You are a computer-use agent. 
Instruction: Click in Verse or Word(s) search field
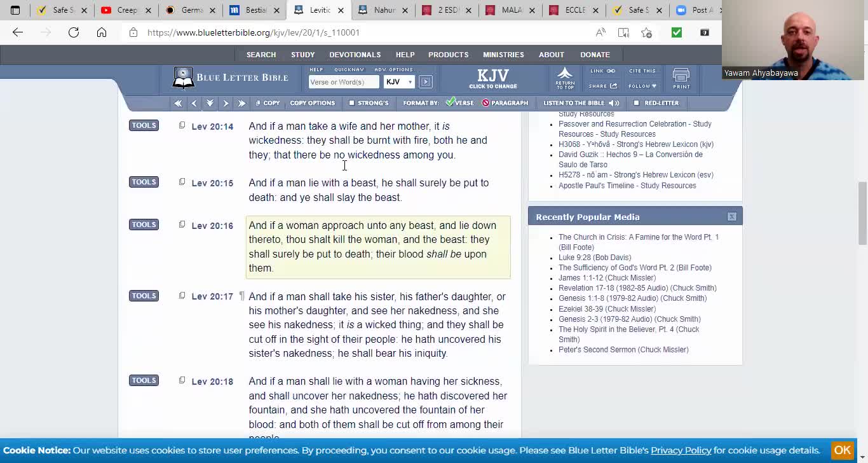click(344, 81)
